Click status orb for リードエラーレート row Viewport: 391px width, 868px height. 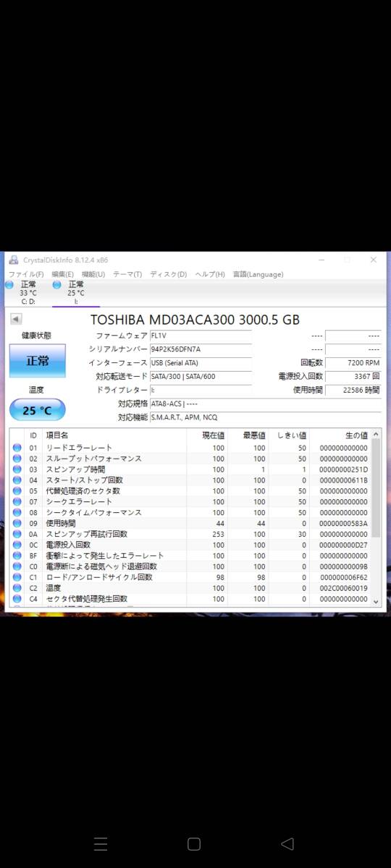pyautogui.click(x=17, y=448)
